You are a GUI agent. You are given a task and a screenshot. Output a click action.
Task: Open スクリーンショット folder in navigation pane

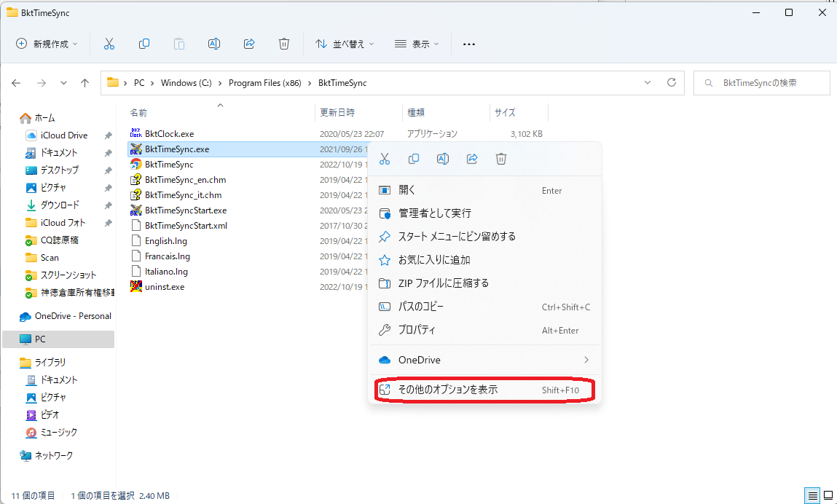point(68,275)
